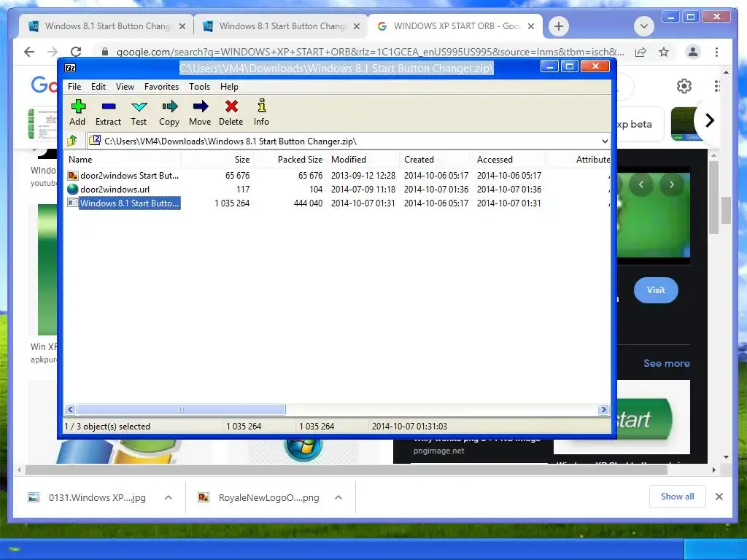
Task: Click the previous image arrow in the preview
Action: (641, 184)
